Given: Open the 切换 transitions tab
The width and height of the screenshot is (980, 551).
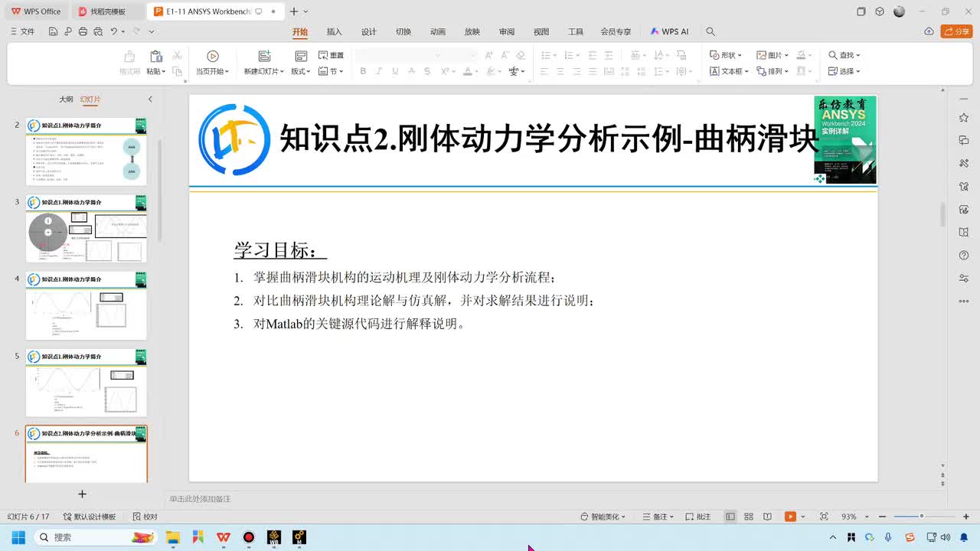Looking at the screenshot, I should point(403,31).
